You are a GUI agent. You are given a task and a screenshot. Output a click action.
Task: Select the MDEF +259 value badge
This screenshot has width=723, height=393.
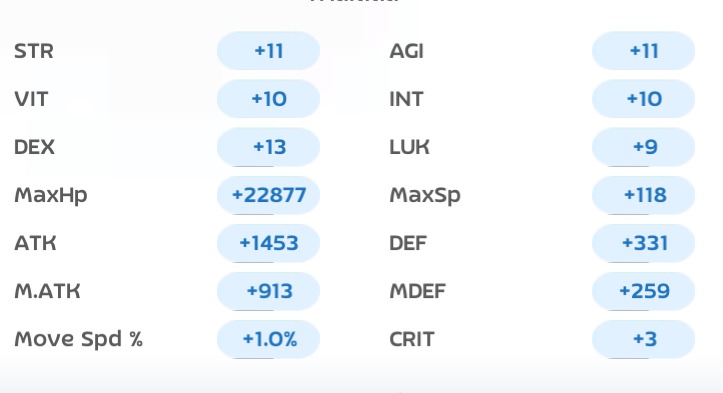(x=644, y=291)
